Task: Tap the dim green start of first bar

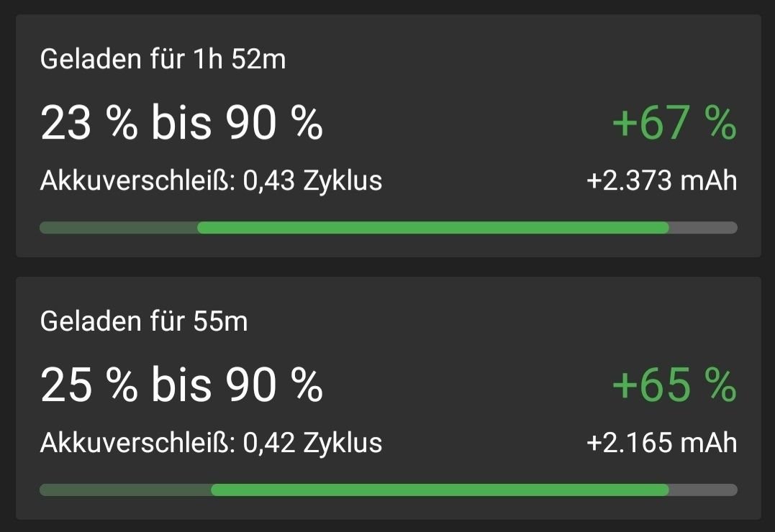Action: tap(119, 228)
